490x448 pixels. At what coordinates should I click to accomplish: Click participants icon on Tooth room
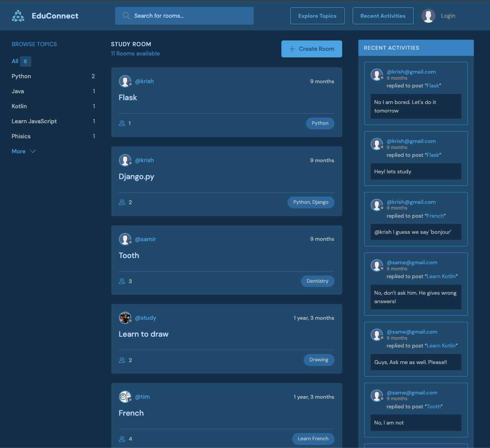122,281
